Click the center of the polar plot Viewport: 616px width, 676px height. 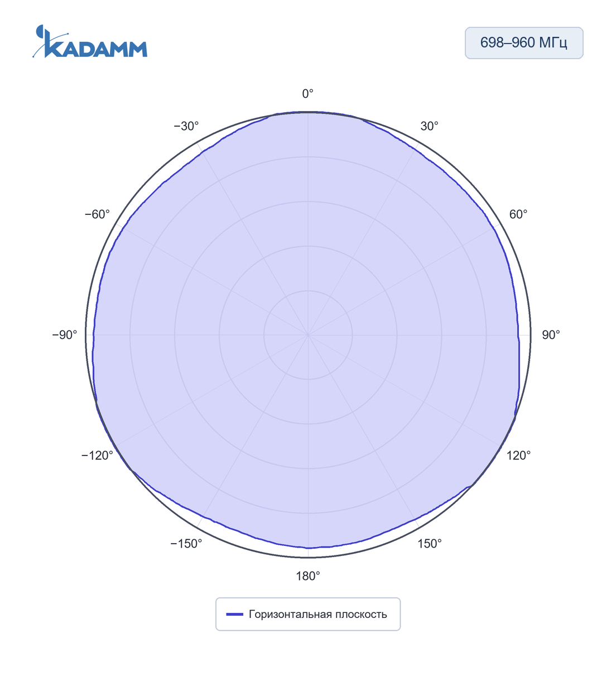click(308, 335)
